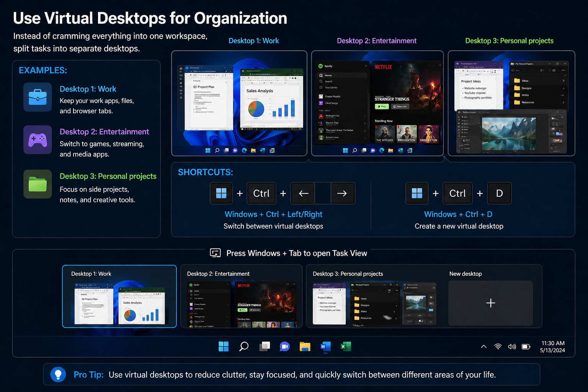Open the Designs folder in Desktop 3 preview

click(x=539, y=88)
